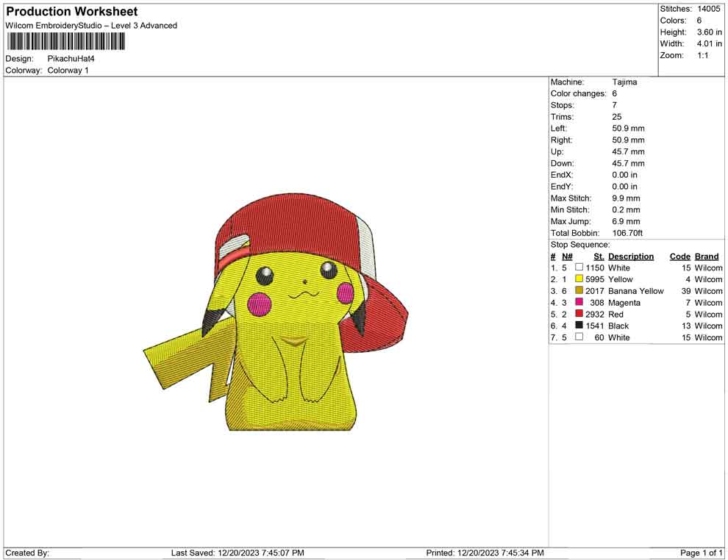
Task: Click the St. column header
Action: pyautogui.click(x=599, y=256)
